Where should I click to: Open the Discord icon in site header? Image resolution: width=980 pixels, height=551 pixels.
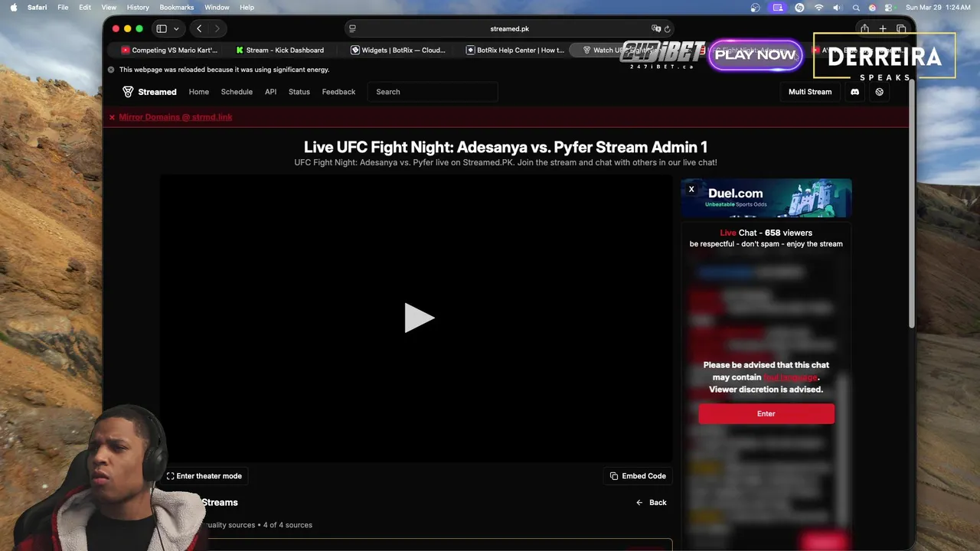point(854,92)
